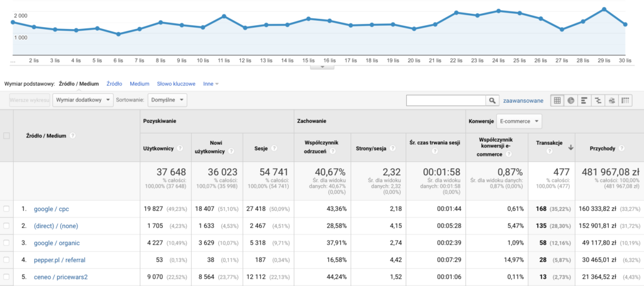Switch to the data table view icon
This screenshot has width=644, height=286.
click(x=557, y=100)
